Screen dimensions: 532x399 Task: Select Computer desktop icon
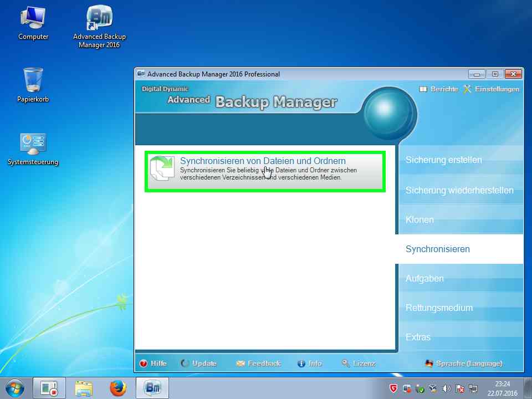(x=33, y=23)
